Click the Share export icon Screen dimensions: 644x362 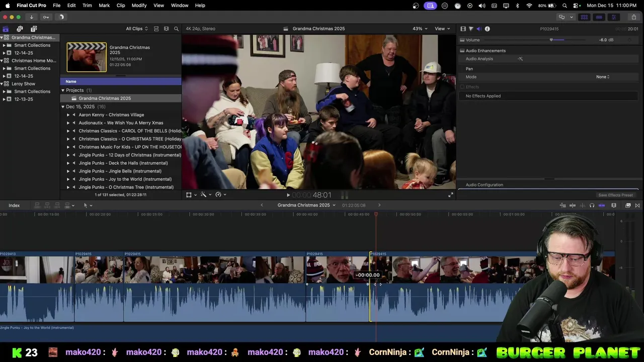(x=633, y=17)
